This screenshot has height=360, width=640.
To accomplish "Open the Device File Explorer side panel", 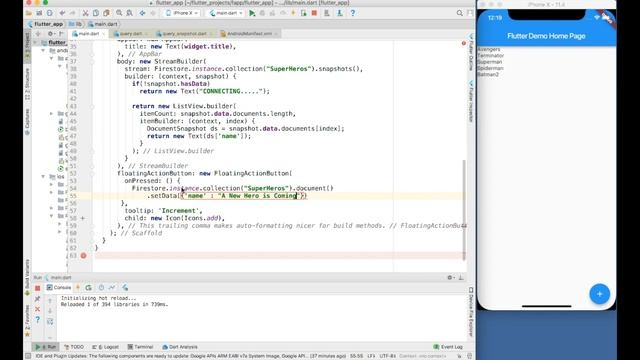I will point(471,311).
